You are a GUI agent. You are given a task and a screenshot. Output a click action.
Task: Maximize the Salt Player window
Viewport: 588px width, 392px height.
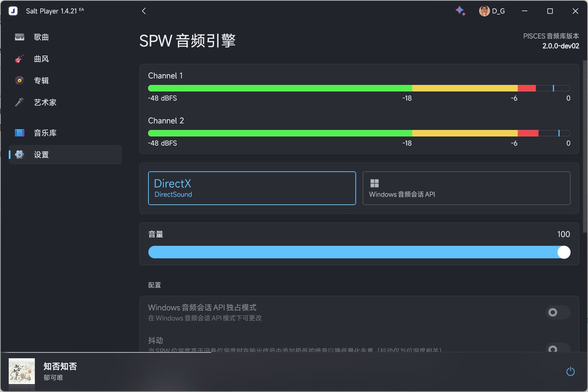(550, 11)
